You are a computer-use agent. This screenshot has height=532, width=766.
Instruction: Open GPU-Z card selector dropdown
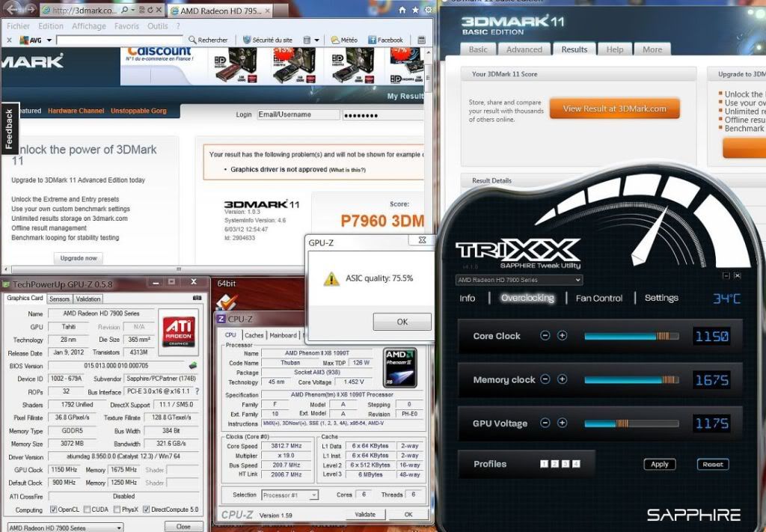[x=118, y=527]
